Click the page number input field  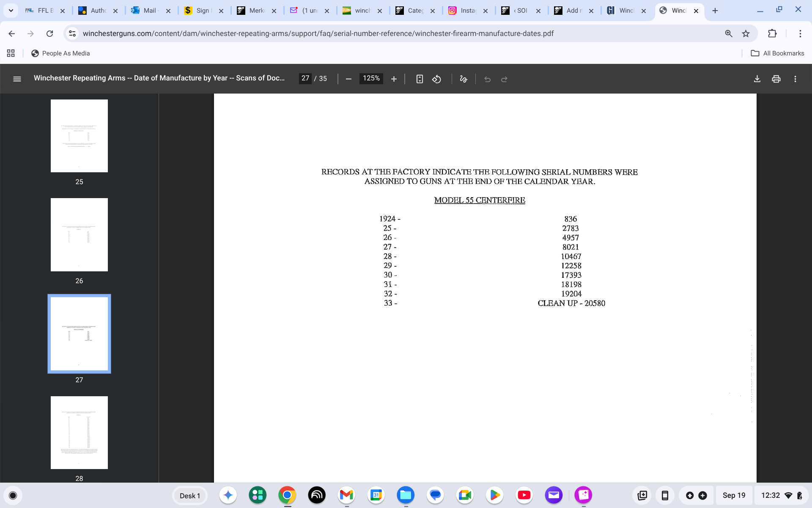(x=305, y=78)
